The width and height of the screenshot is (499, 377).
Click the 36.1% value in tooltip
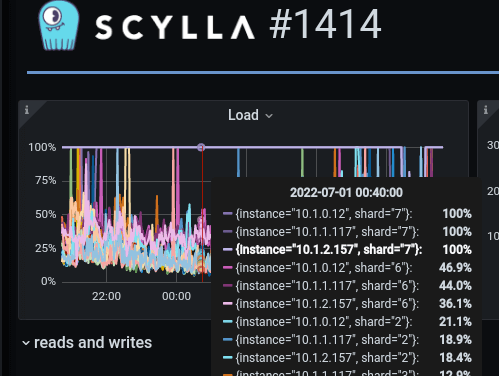tap(455, 304)
